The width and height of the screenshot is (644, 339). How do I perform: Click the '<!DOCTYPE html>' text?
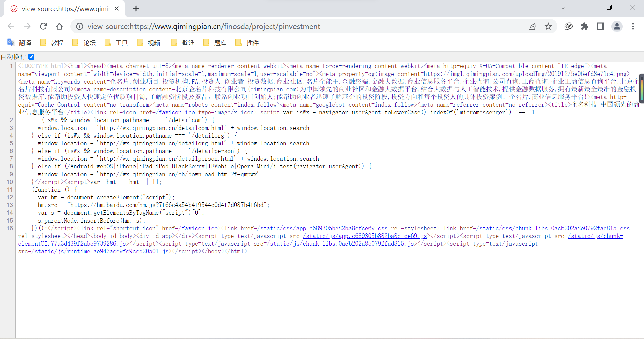(x=43, y=66)
